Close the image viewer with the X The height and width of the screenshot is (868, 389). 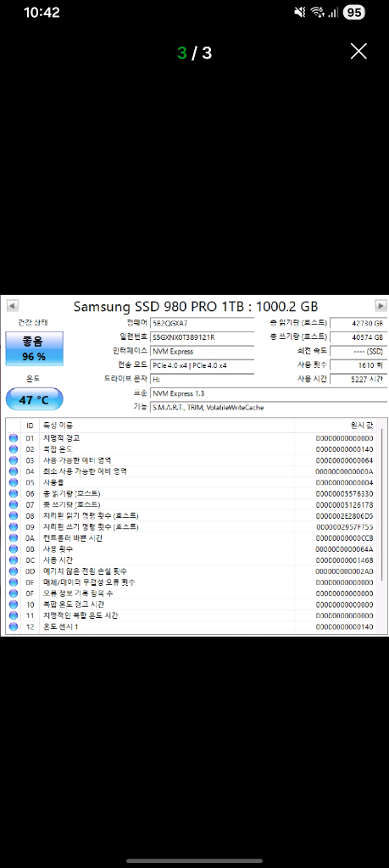pyautogui.click(x=358, y=52)
